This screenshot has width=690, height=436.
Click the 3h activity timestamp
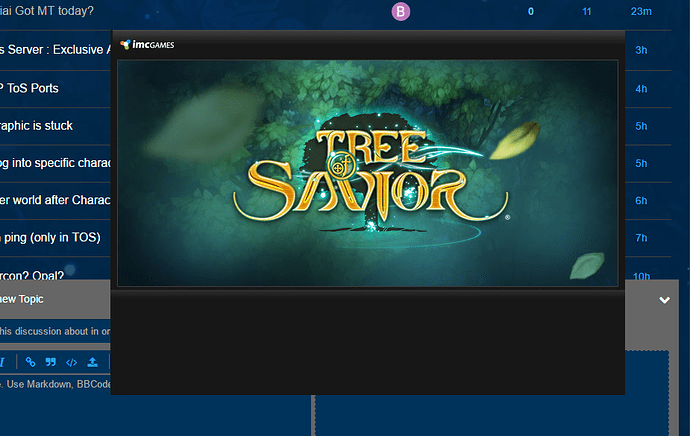pos(641,50)
